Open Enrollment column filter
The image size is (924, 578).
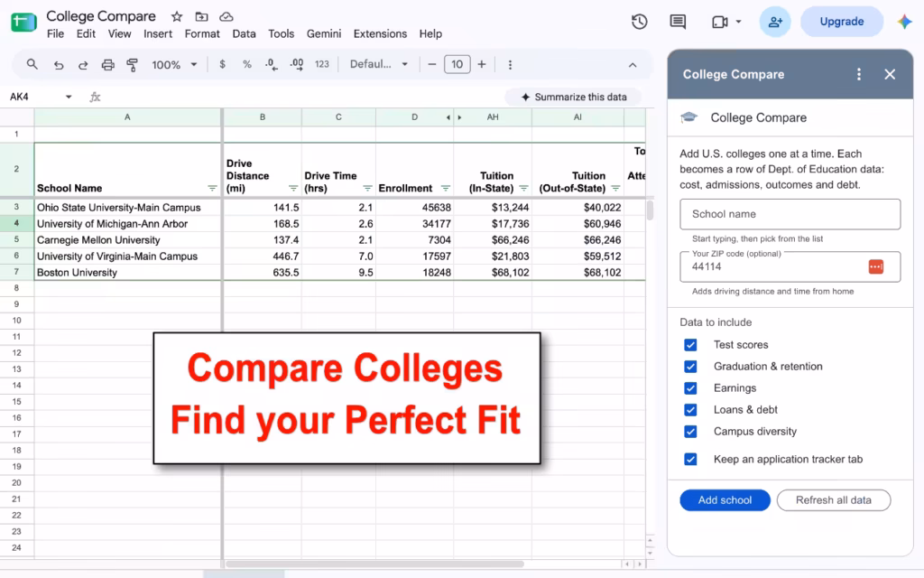446,188
